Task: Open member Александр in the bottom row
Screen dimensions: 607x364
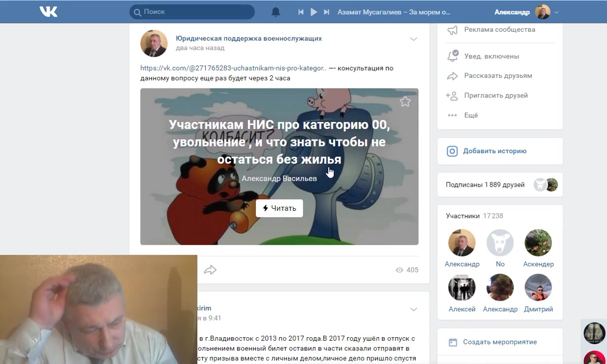Action: (500, 288)
